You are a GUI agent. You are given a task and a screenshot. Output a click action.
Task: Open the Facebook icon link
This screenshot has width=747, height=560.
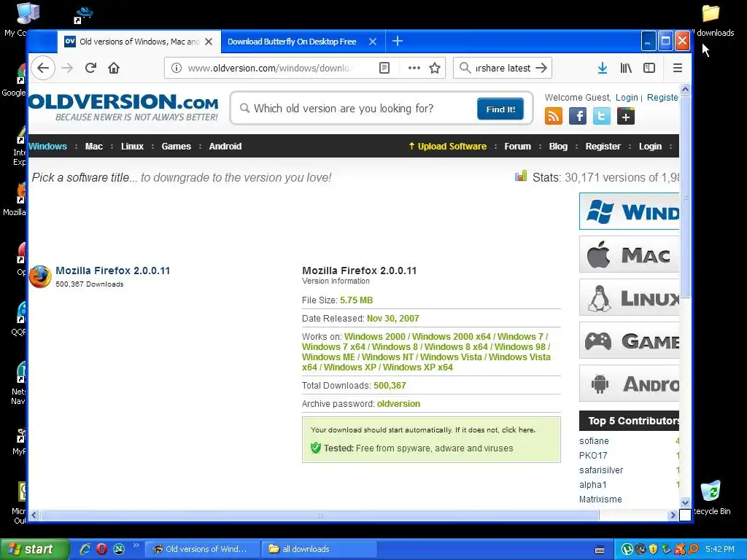tap(578, 116)
